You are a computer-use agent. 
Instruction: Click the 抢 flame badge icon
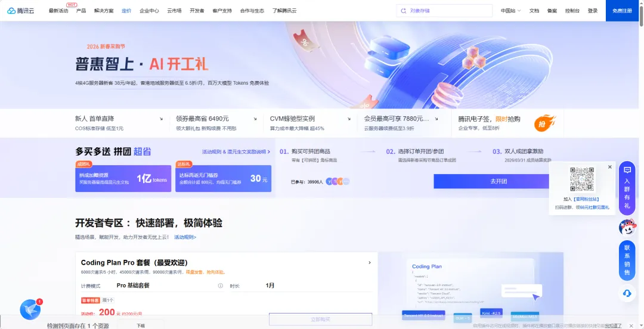(x=545, y=123)
